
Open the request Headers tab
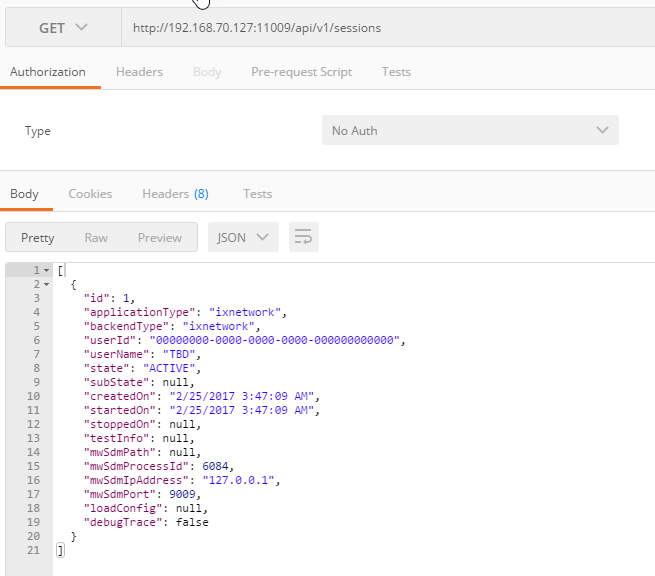139,72
